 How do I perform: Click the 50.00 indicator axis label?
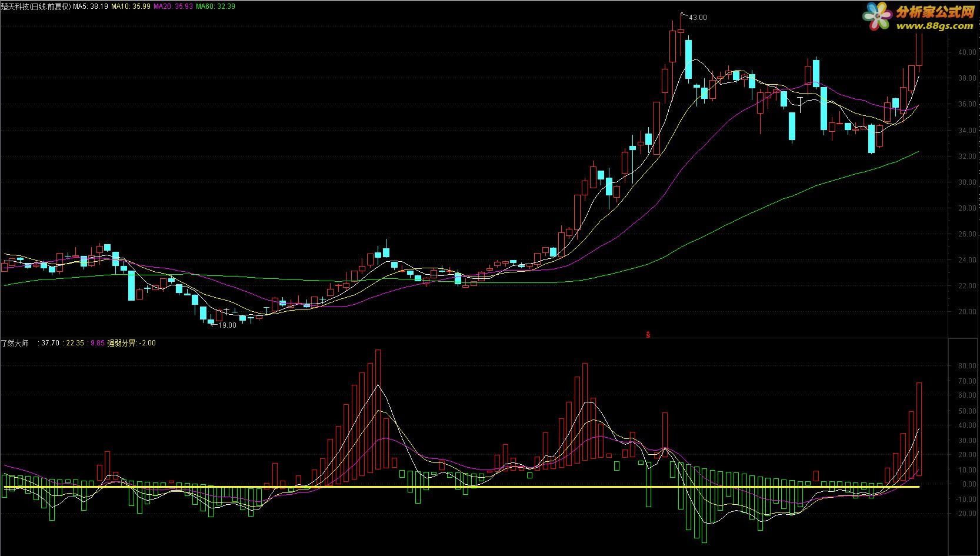tap(967, 411)
